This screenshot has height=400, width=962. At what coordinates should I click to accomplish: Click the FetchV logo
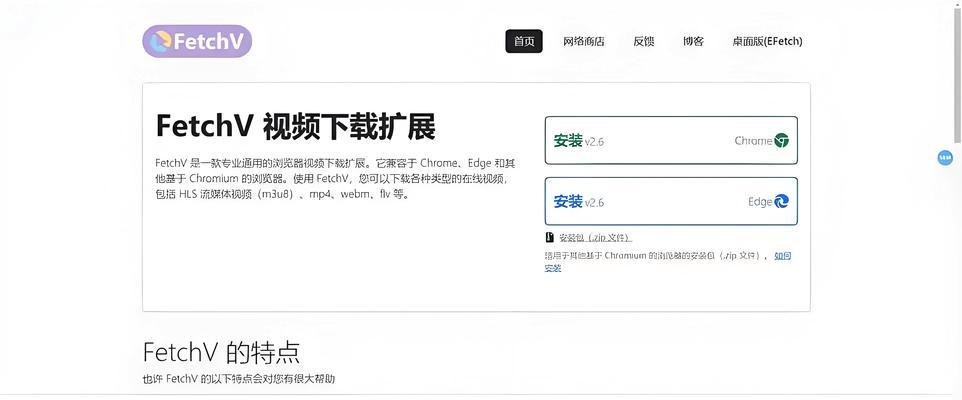click(197, 41)
